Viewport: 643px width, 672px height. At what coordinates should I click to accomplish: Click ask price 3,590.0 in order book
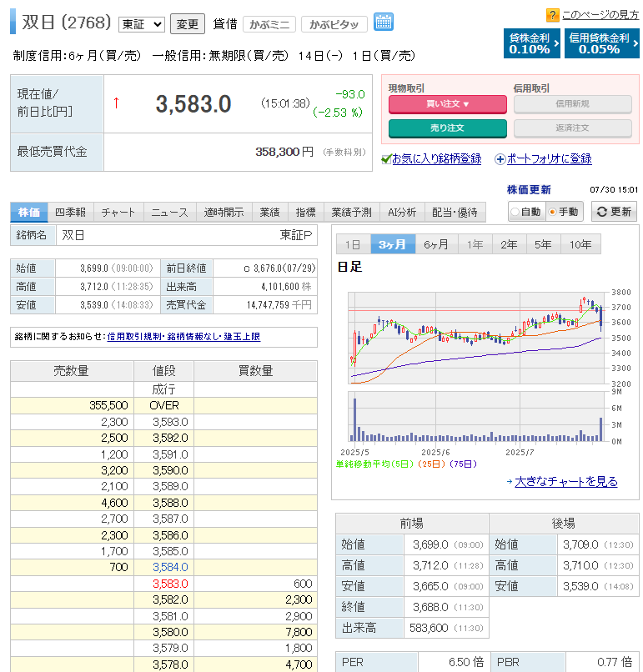coord(170,470)
